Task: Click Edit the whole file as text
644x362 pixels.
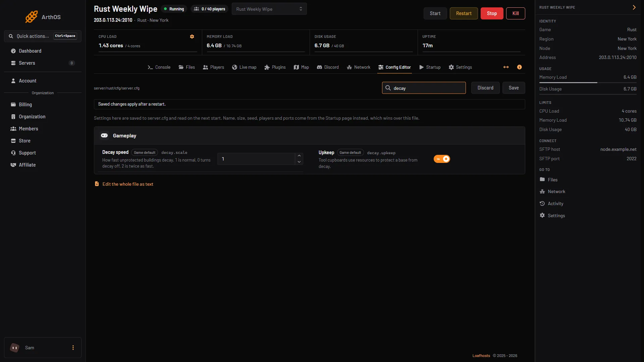Action: coord(128,184)
